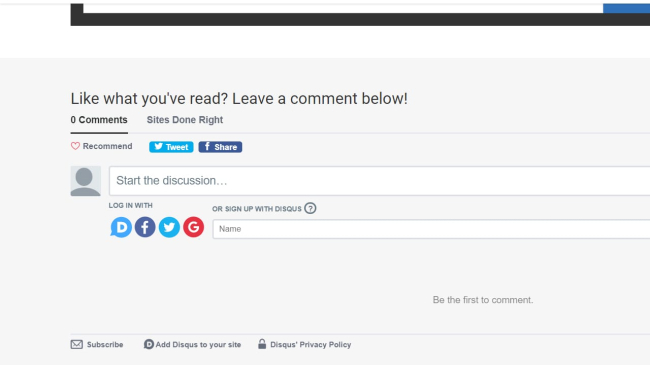Click the Name input field
Viewport: 650px width, 365px height.
[x=431, y=229]
